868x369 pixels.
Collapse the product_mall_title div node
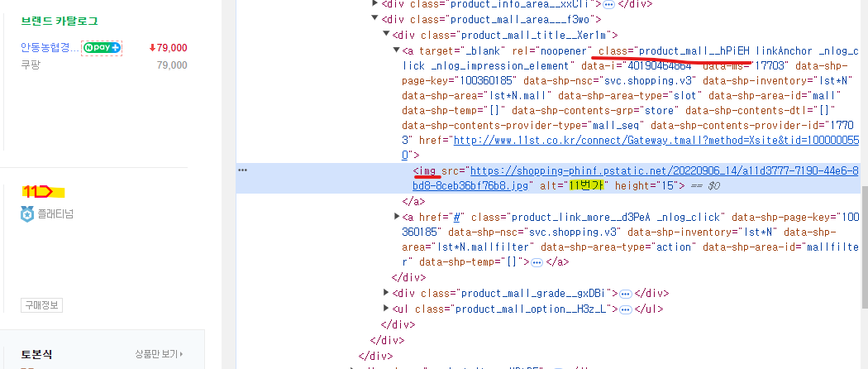point(386,35)
